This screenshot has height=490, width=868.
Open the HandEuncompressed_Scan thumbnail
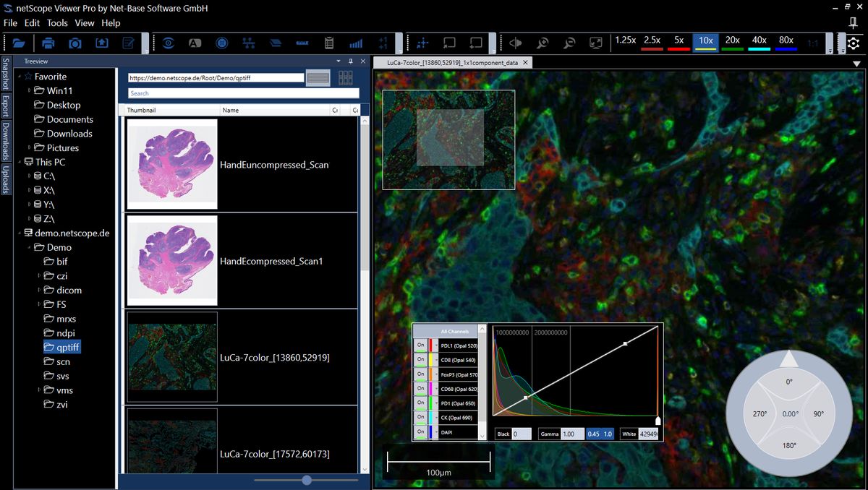coord(171,163)
